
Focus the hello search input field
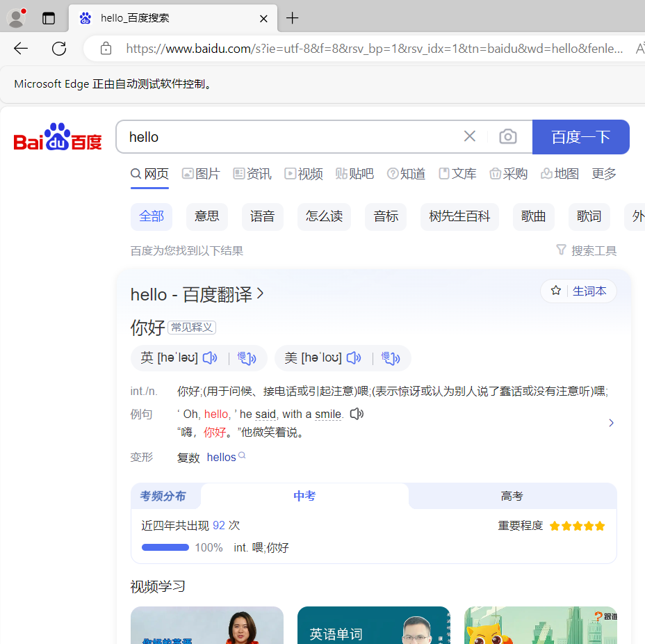tap(288, 137)
